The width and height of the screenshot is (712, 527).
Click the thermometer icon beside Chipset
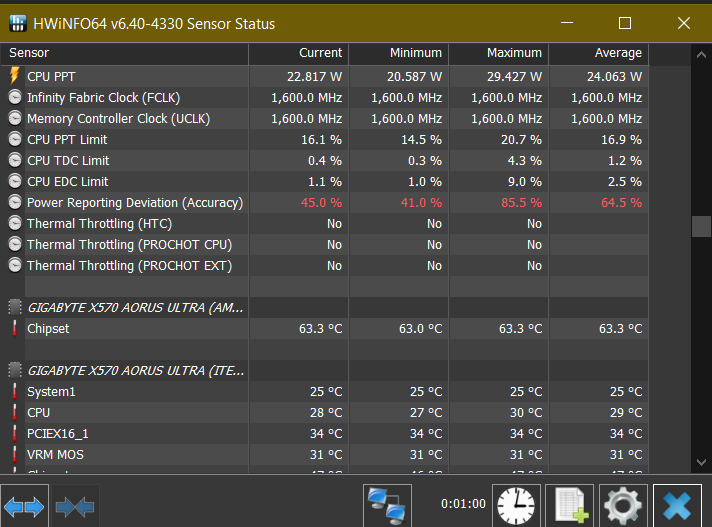click(15, 329)
